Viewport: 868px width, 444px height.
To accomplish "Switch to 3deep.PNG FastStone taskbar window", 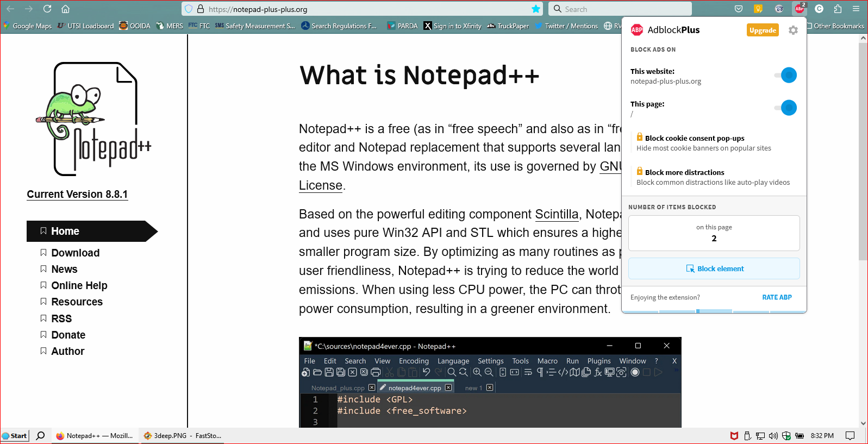I will (183, 435).
